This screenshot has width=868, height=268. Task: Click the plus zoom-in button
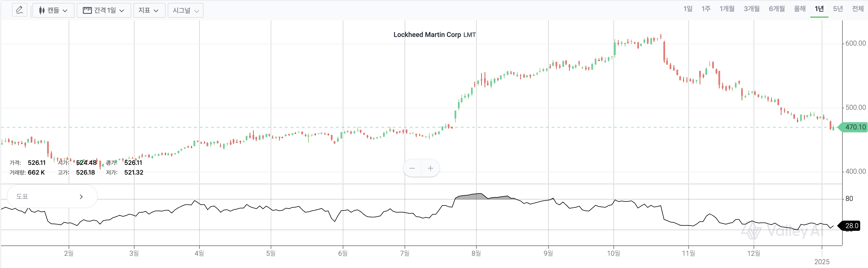[430, 168]
